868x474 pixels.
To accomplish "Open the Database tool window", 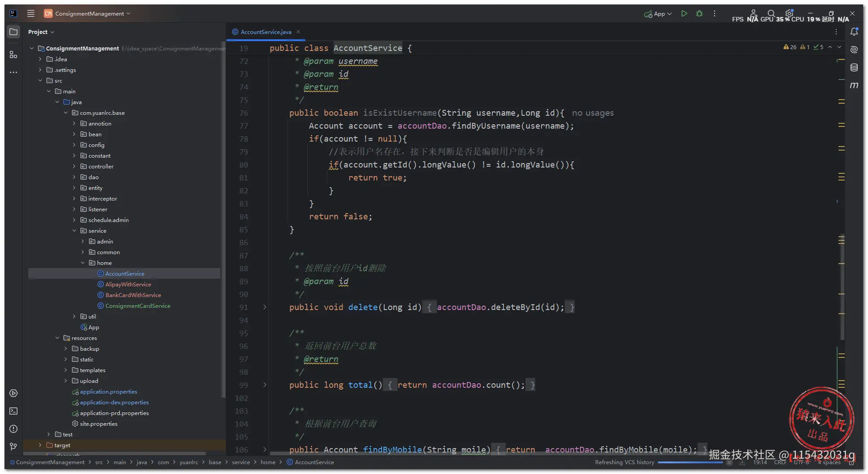I will click(854, 67).
